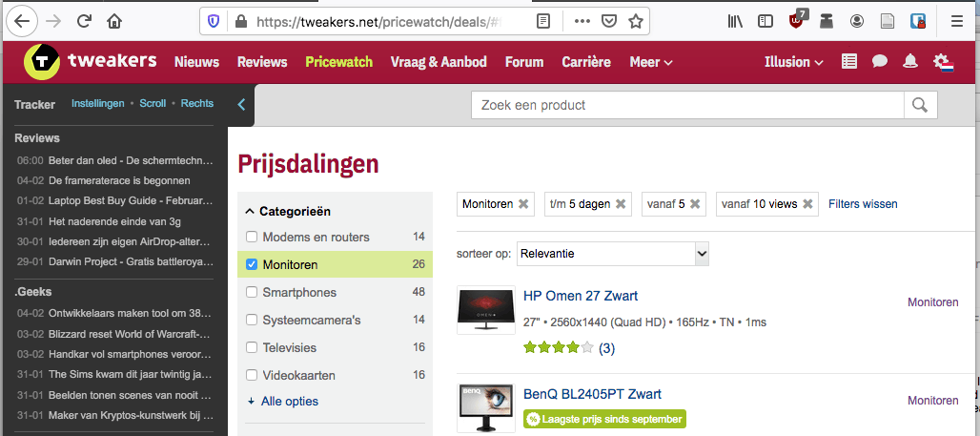Viewport: 980px width, 436px height.
Task: Collapse the Categorieën section
Action: [288, 212]
